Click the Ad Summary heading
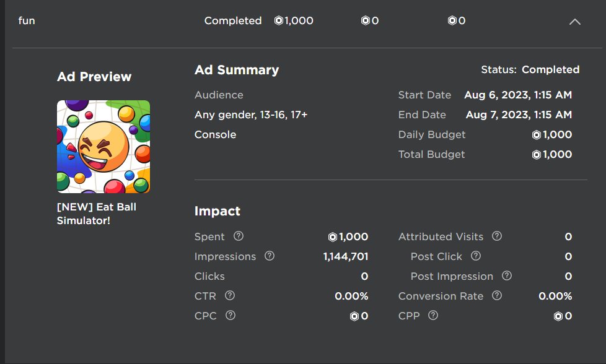The width and height of the screenshot is (606, 364). (237, 70)
